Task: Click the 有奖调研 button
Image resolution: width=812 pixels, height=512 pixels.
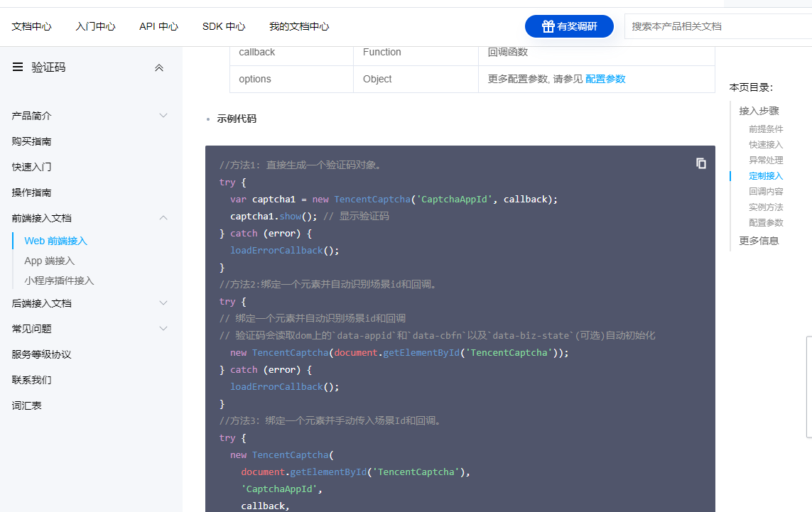Action: [x=569, y=26]
